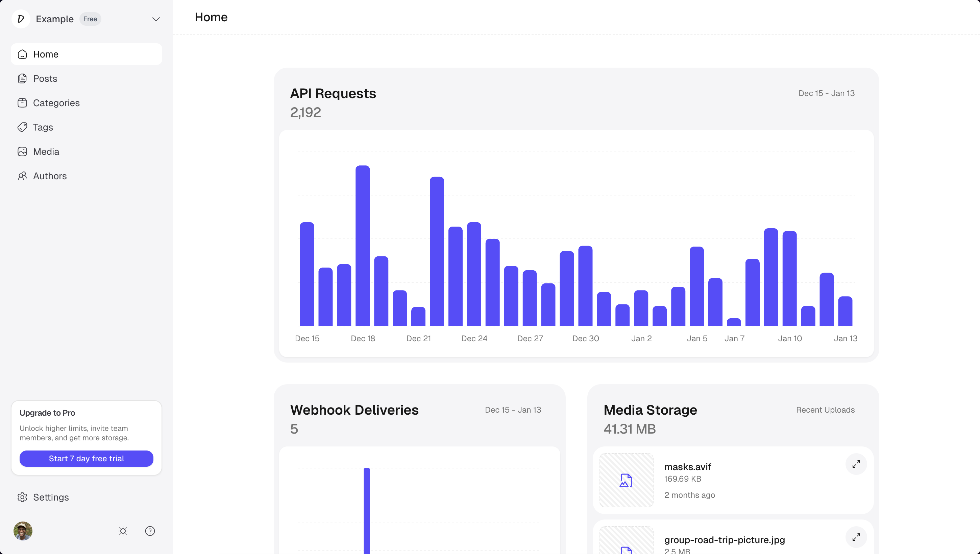Click the Tags icon in sidebar
The image size is (980, 554).
click(22, 127)
